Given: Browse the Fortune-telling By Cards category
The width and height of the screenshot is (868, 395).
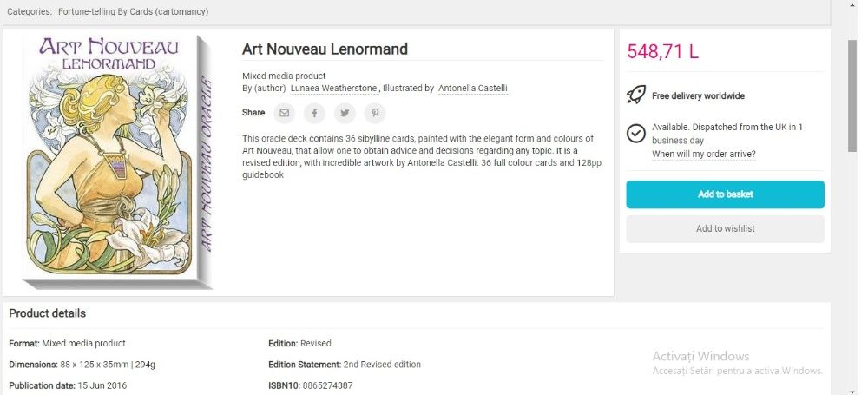Looking at the screenshot, I should [133, 12].
